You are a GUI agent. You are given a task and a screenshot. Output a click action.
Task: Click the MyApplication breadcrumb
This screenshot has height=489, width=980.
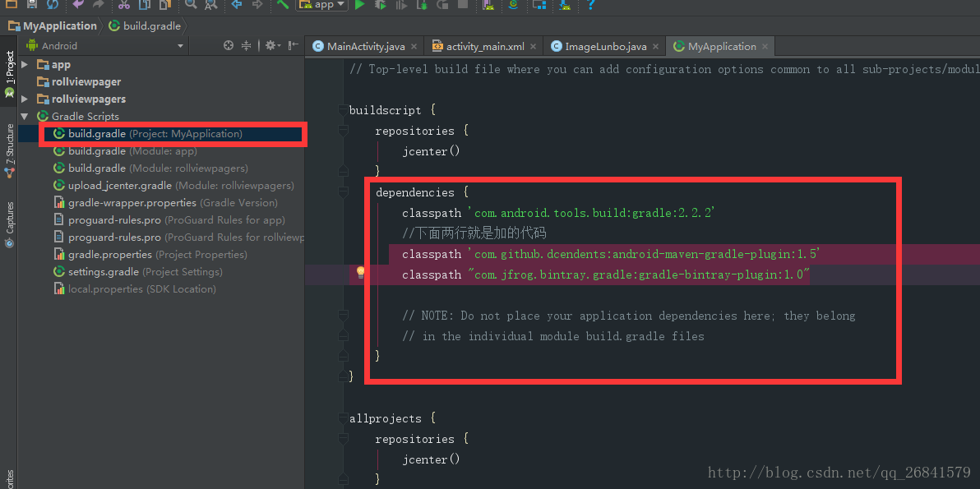coord(53,25)
